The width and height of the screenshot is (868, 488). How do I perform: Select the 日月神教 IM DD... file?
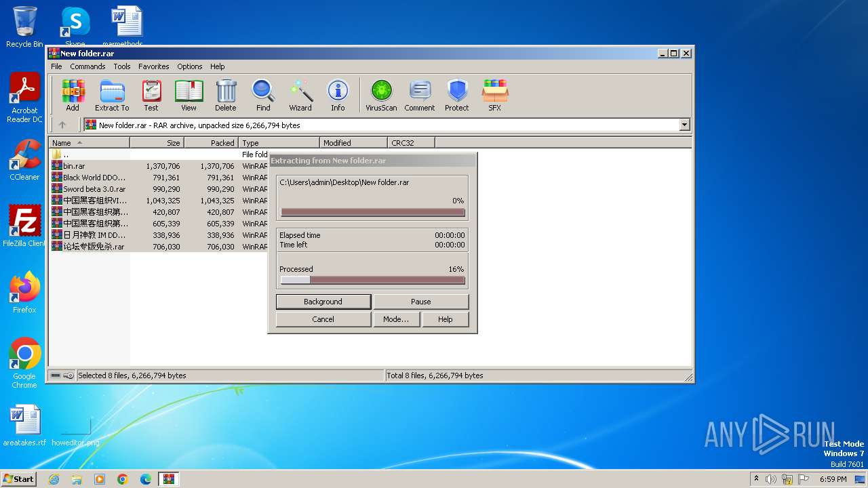click(159, 235)
